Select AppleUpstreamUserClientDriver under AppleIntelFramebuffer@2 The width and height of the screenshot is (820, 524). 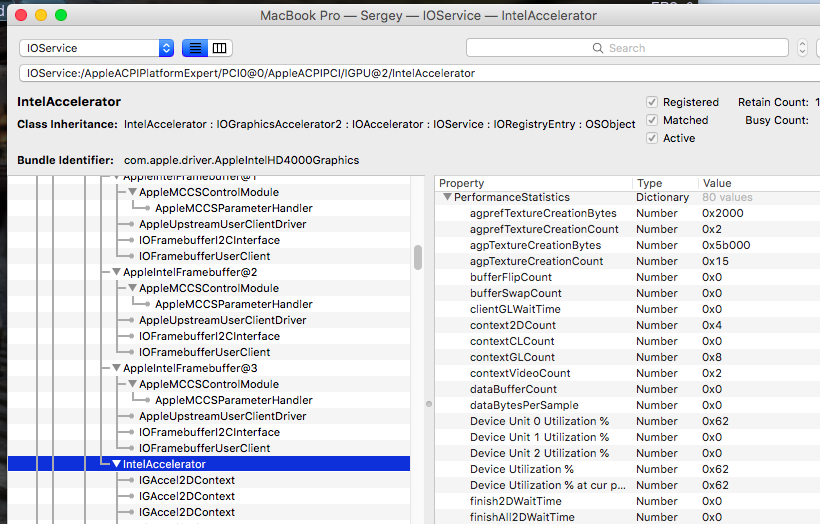pos(222,320)
